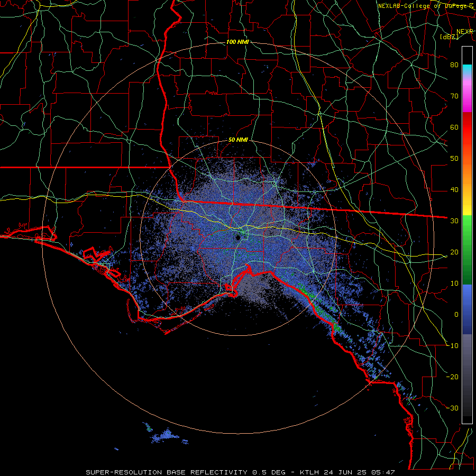Click the black KTLH radar site dot
This screenshot has height=476, width=476.
(x=238, y=237)
